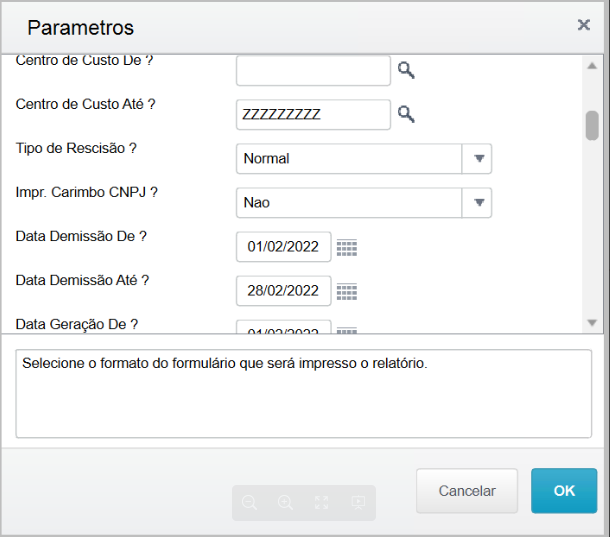610x537 pixels.
Task: Click the fit-to-screen expand icon
Action: tap(321, 502)
